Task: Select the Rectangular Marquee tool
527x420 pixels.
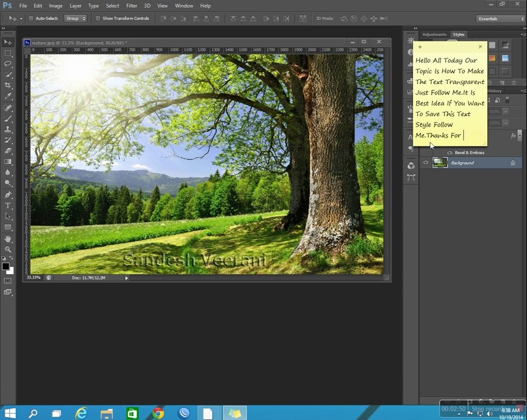Action: [8, 53]
